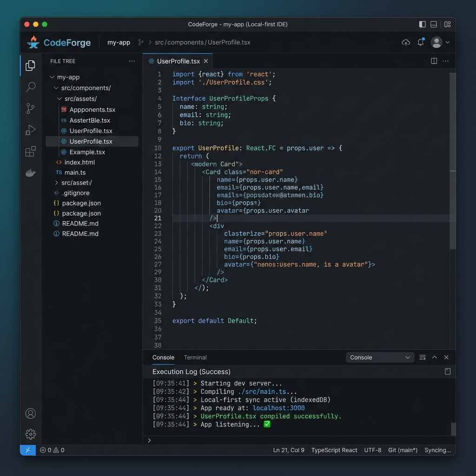The width and height of the screenshot is (476, 476).
Task: Click UTF-8 encoding in status bar
Action: tap(372, 450)
